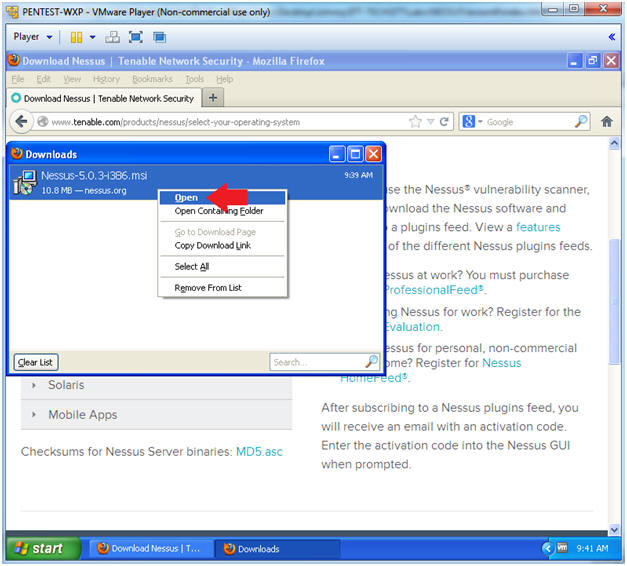Click the page scrollbar down arrow
The image size is (627, 566).
[614, 530]
